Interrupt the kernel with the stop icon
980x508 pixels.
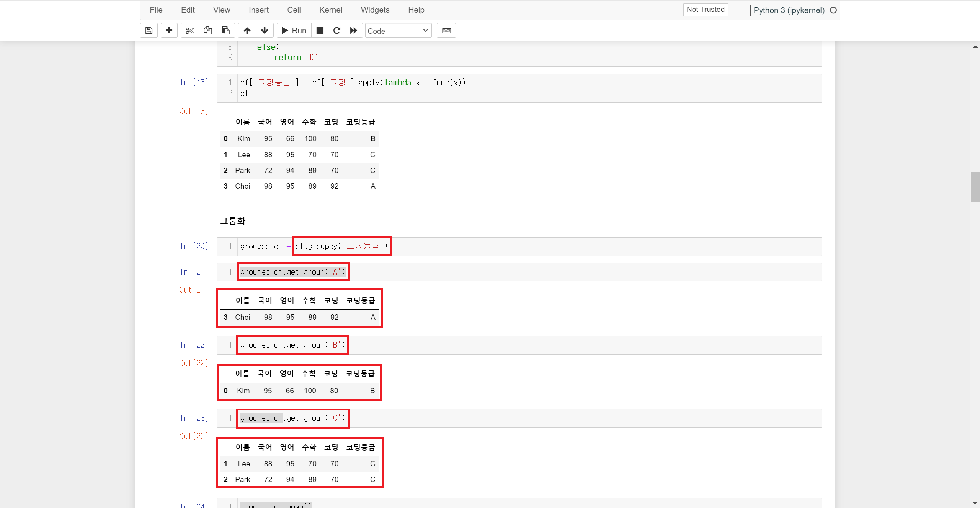click(320, 31)
